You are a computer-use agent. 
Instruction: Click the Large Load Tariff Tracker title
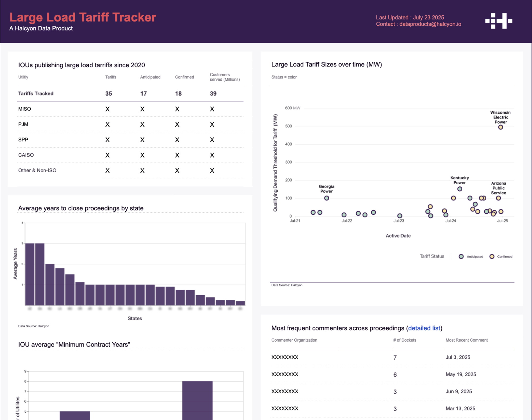83,17
